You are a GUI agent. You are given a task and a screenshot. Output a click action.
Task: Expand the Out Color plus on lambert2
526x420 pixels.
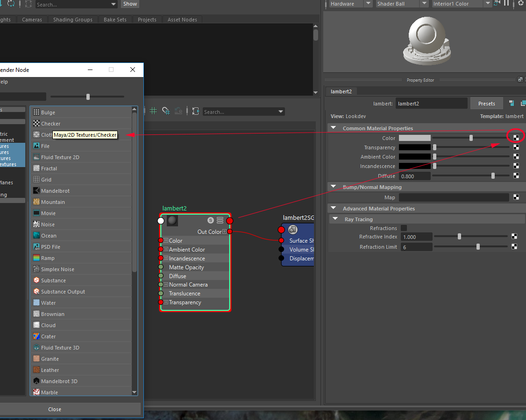(x=225, y=232)
